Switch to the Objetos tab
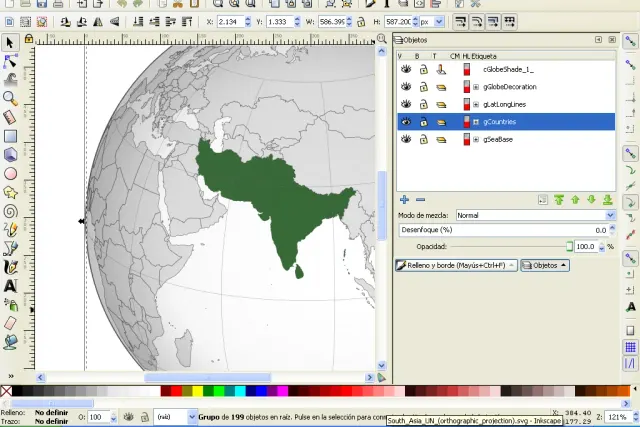This screenshot has height=427, width=640. pyautogui.click(x=545, y=265)
